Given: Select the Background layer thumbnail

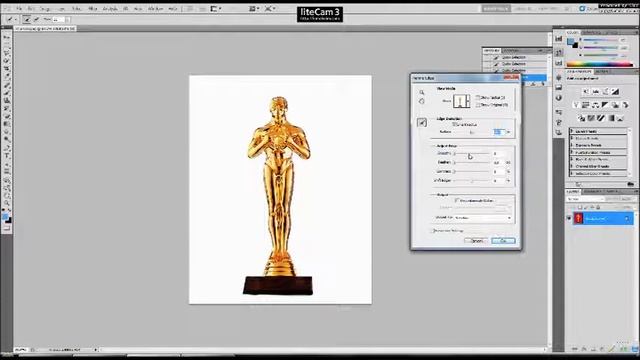Looking at the screenshot, I should tap(578, 218).
